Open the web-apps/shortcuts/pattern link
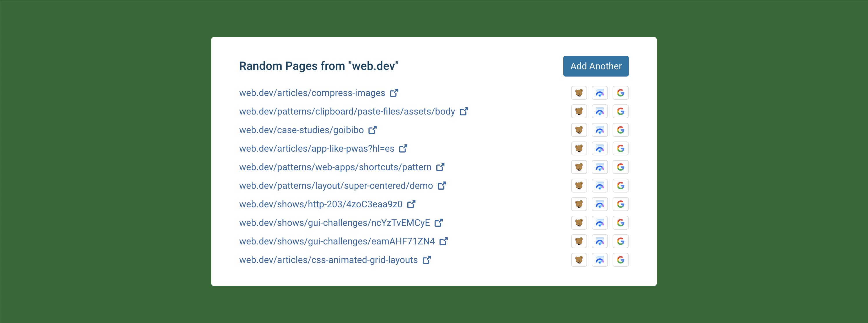868x323 pixels. pos(342,167)
